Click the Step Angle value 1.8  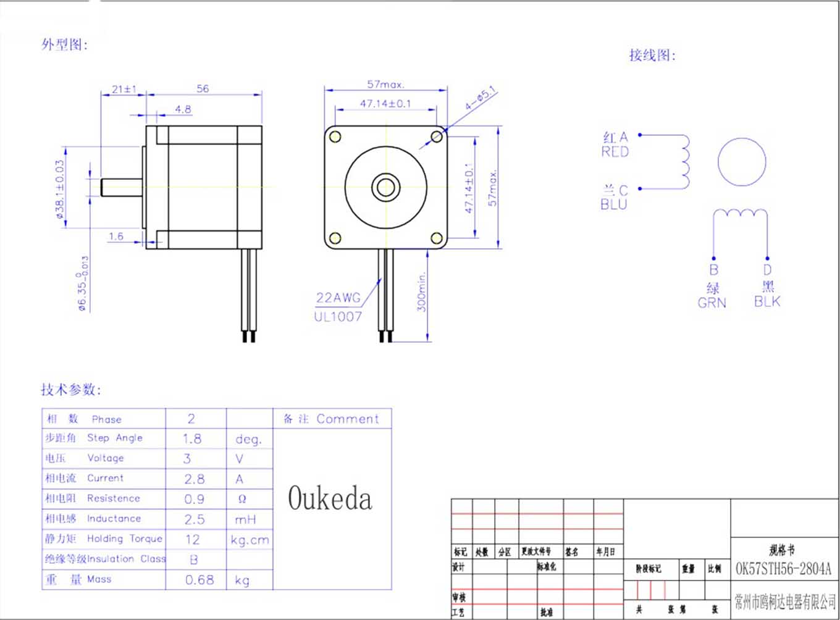coord(192,438)
